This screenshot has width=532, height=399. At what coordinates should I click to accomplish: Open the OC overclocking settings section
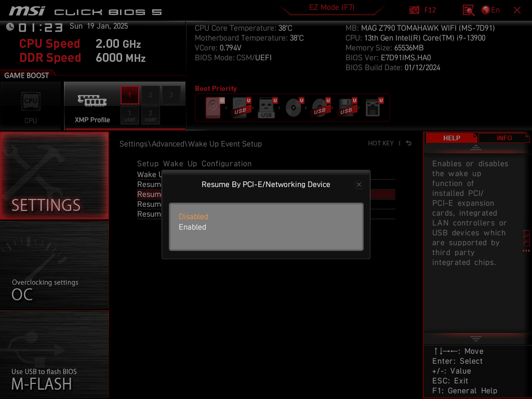[x=54, y=265]
